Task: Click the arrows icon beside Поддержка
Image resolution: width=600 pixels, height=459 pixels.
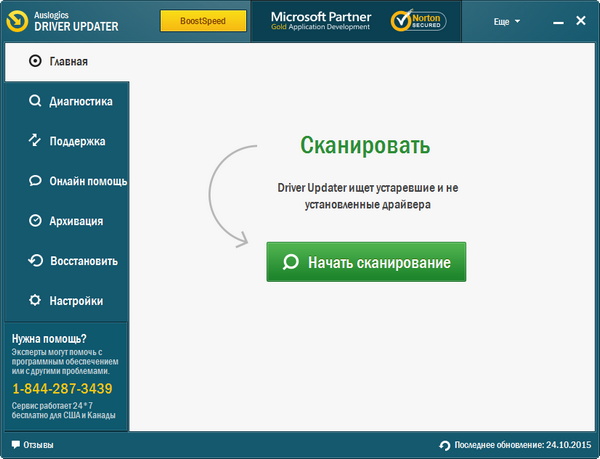Action: [x=35, y=141]
